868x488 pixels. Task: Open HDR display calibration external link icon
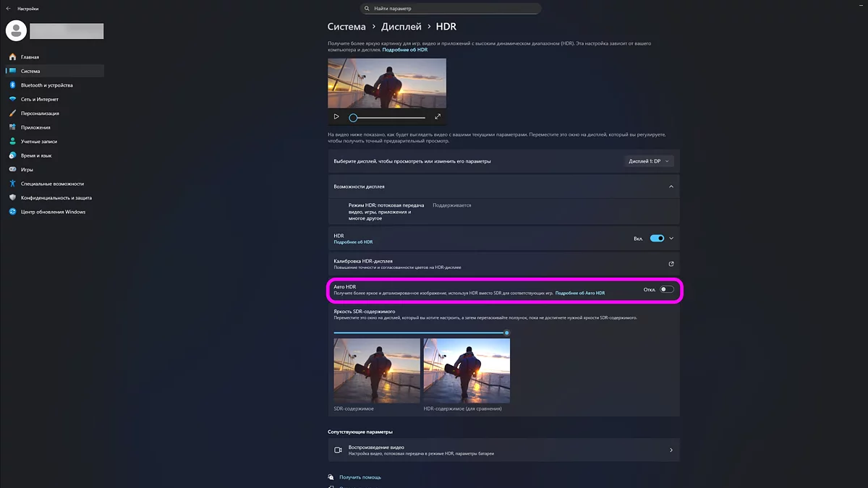[671, 264]
